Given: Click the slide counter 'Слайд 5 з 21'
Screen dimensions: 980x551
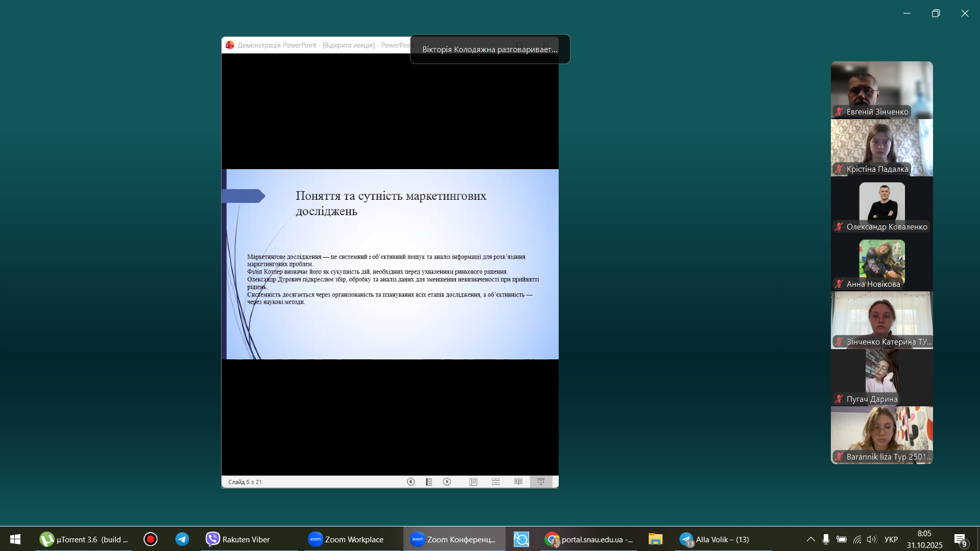Looking at the screenshot, I should (x=245, y=482).
